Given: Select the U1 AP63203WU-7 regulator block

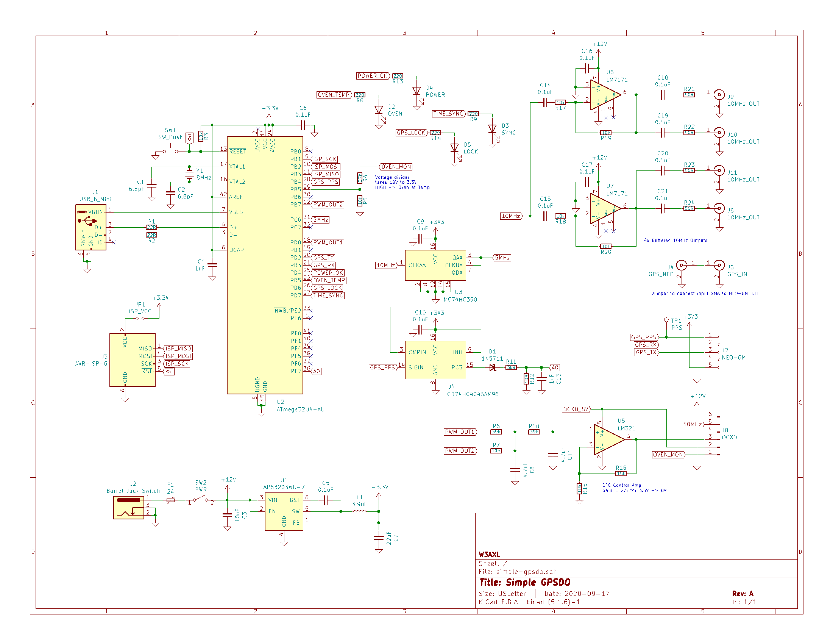Looking at the screenshot, I should tap(284, 511).
